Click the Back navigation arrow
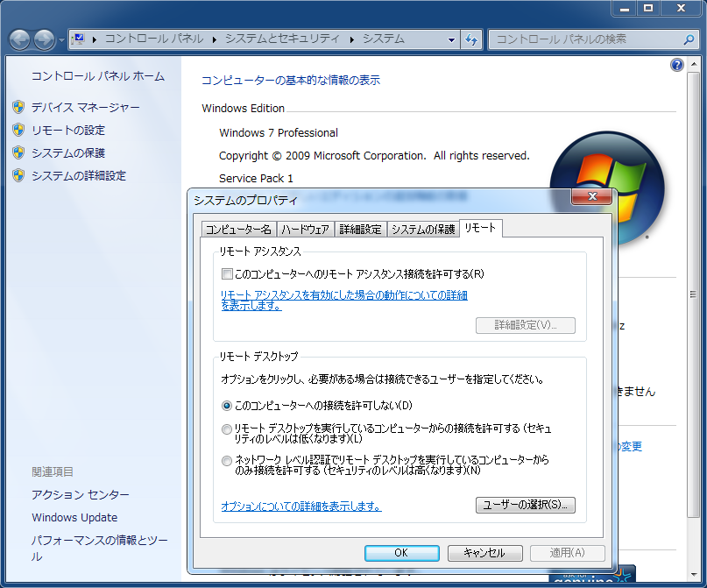707x588 pixels. 19,39
